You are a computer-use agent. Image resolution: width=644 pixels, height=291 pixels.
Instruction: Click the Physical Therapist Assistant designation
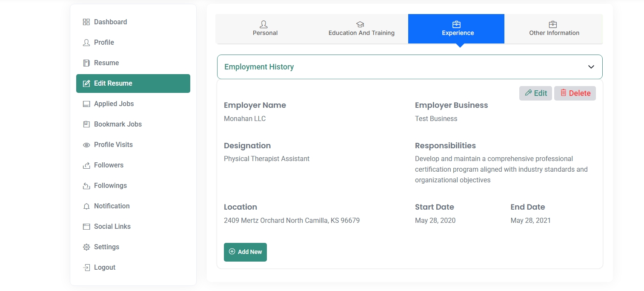point(267,158)
